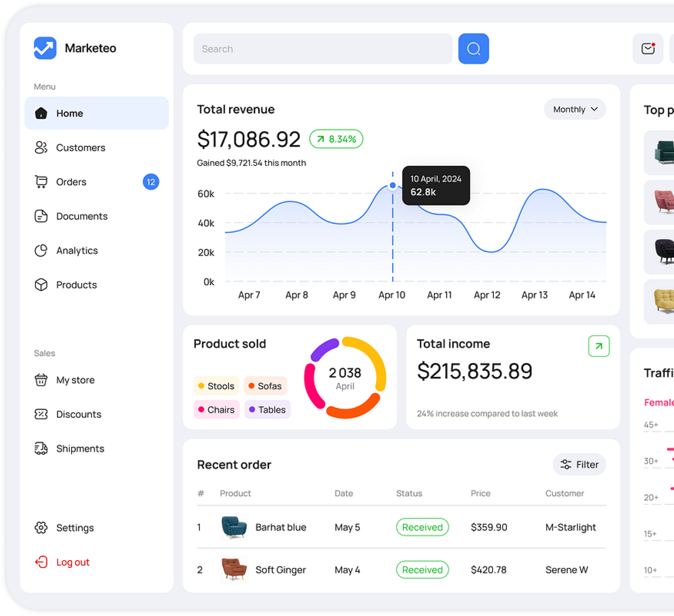Click the Marketeo logo icon
The height and width of the screenshot is (616, 674).
point(45,48)
